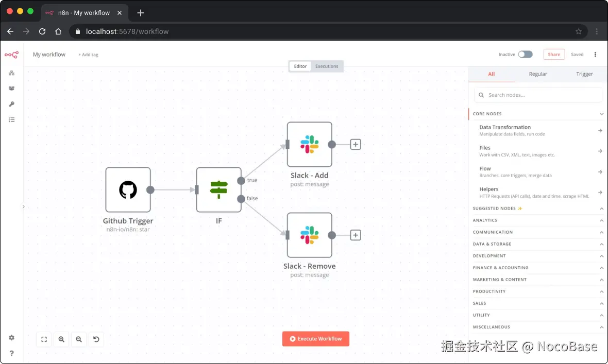Expand Analytics section
The width and height of the screenshot is (608, 364).
(538, 220)
